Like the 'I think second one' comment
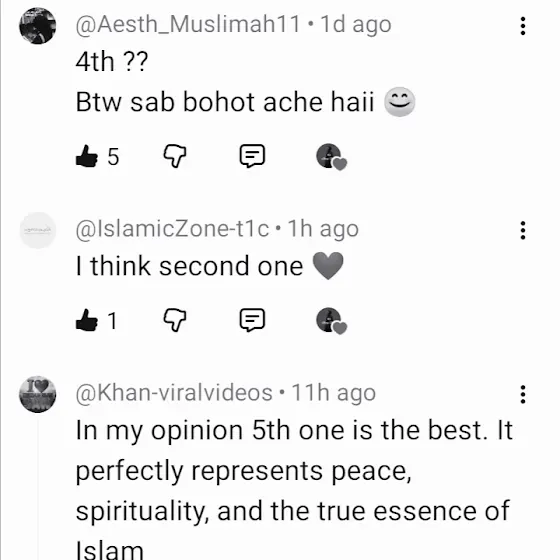Viewport: 560px width, 560px height. (86, 320)
